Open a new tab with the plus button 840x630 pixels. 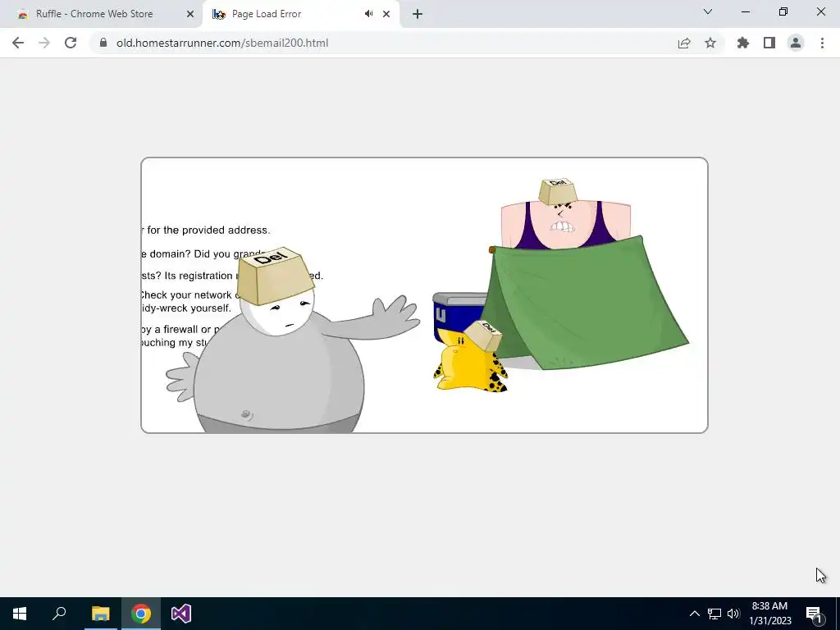point(418,14)
